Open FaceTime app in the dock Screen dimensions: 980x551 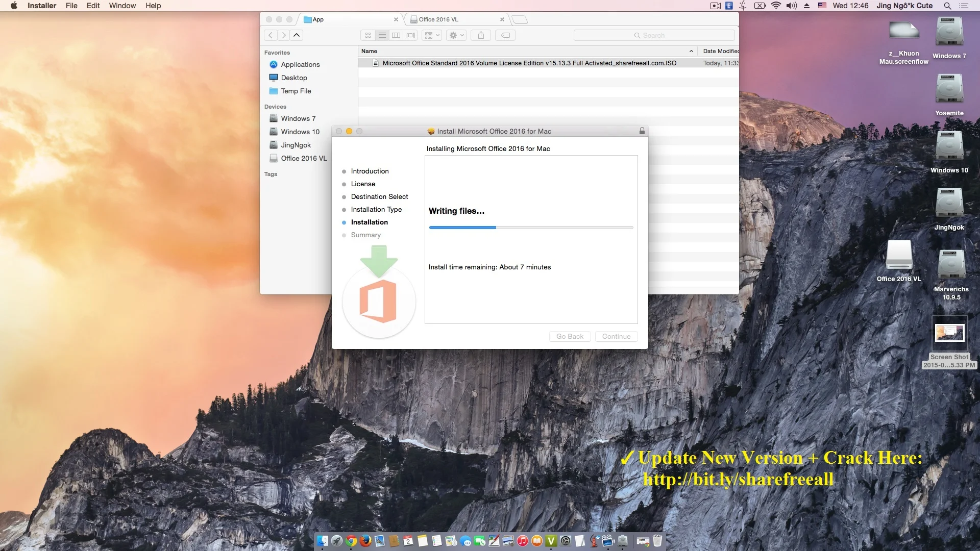click(x=480, y=541)
